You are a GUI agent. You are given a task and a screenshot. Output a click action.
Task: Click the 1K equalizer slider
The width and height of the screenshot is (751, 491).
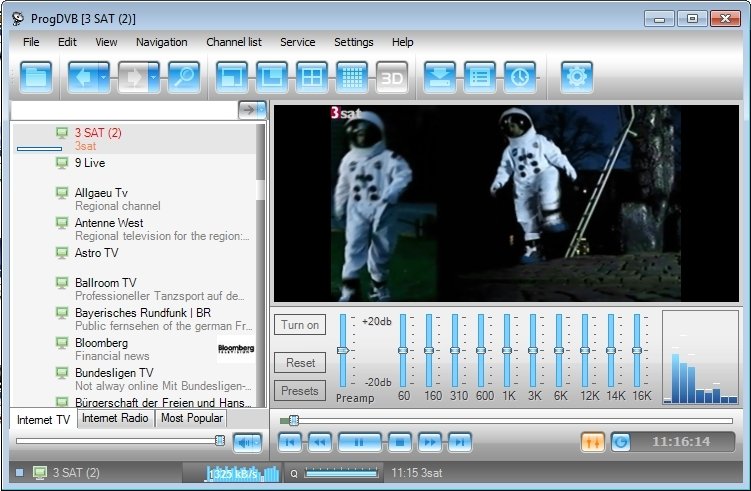point(507,351)
